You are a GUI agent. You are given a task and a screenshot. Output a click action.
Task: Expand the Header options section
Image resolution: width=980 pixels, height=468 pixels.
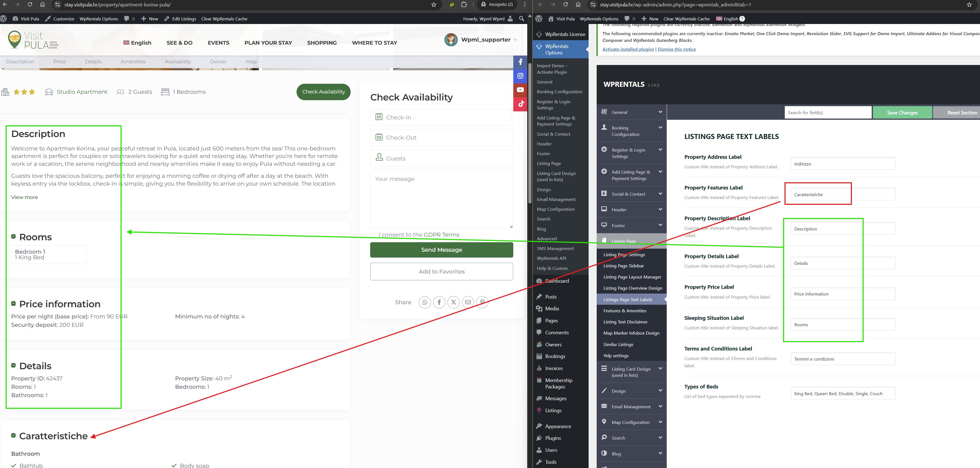point(632,210)
